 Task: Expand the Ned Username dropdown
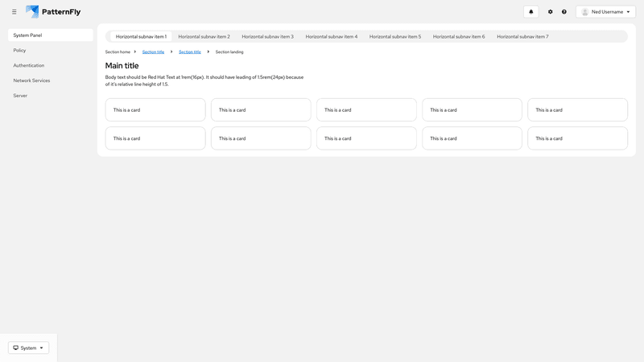tap(606, 12)
